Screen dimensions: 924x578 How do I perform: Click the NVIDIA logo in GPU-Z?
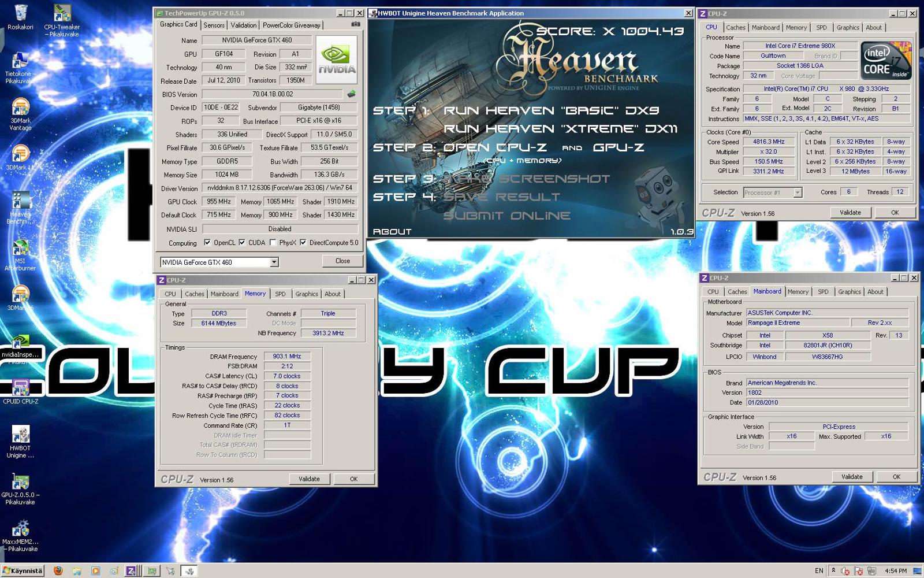337,60
